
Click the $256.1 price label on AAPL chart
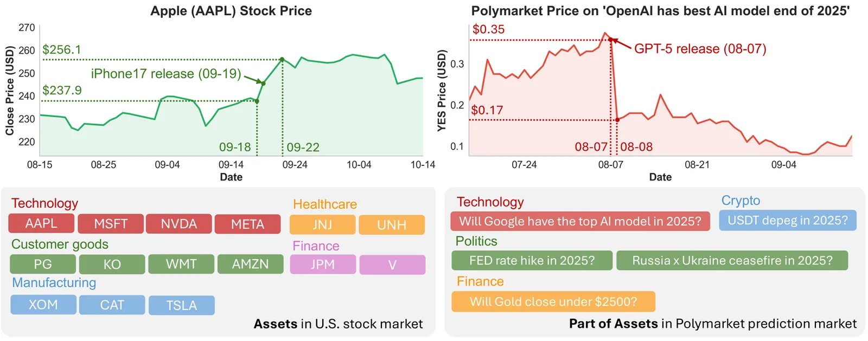(x=62, y=50)
